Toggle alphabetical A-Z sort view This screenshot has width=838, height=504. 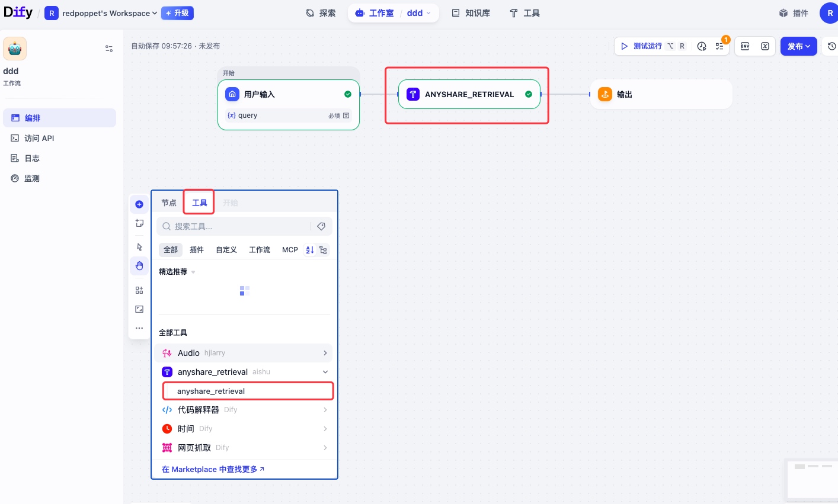(x=309, y=250)
